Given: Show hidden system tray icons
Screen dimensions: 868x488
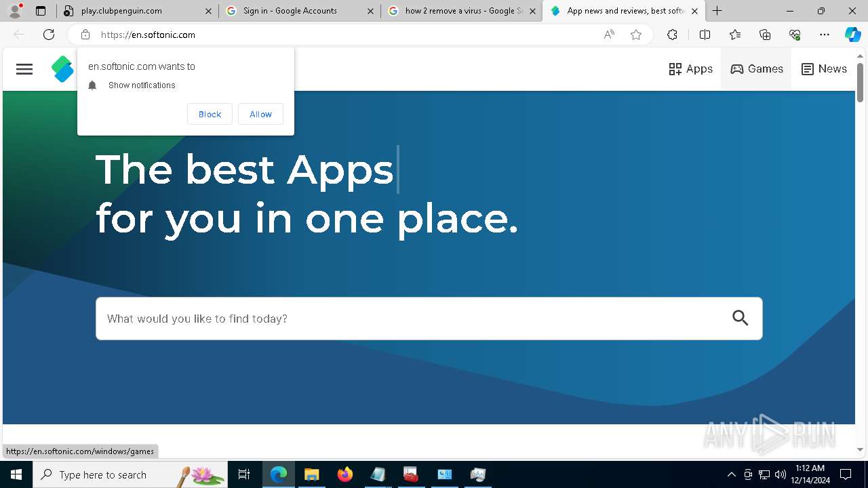Looking at the screenshot, I should click(731, 474).
